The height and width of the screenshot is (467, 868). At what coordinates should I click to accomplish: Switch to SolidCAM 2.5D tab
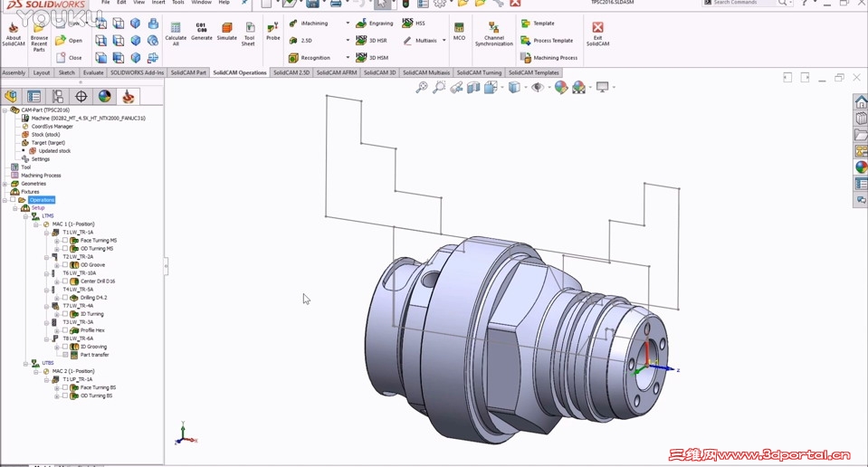[291, 72]
